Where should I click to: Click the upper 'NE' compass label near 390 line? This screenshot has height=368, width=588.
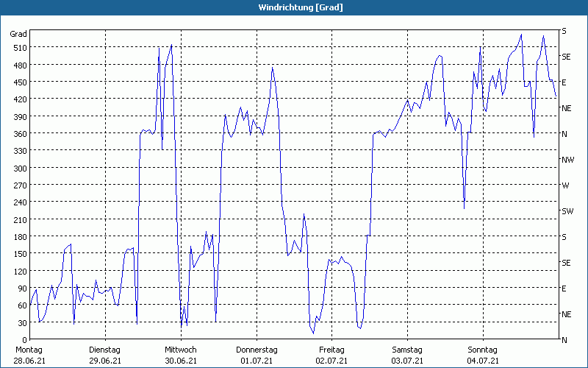click(566, 108)
